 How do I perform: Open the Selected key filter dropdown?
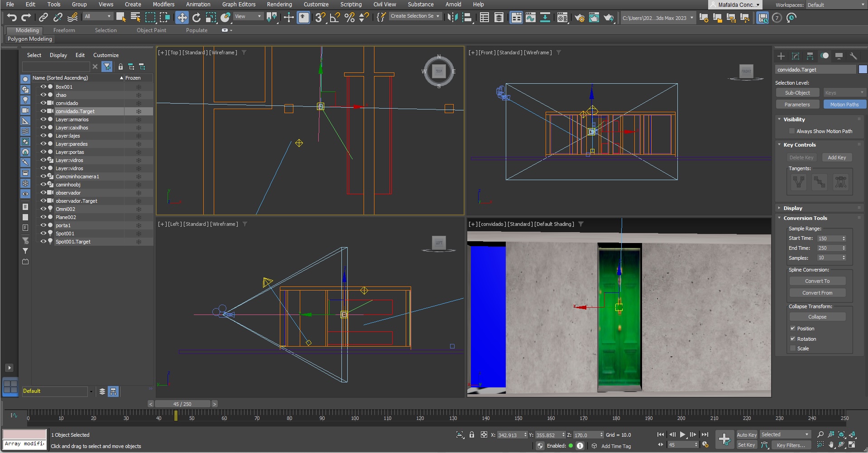785,434
